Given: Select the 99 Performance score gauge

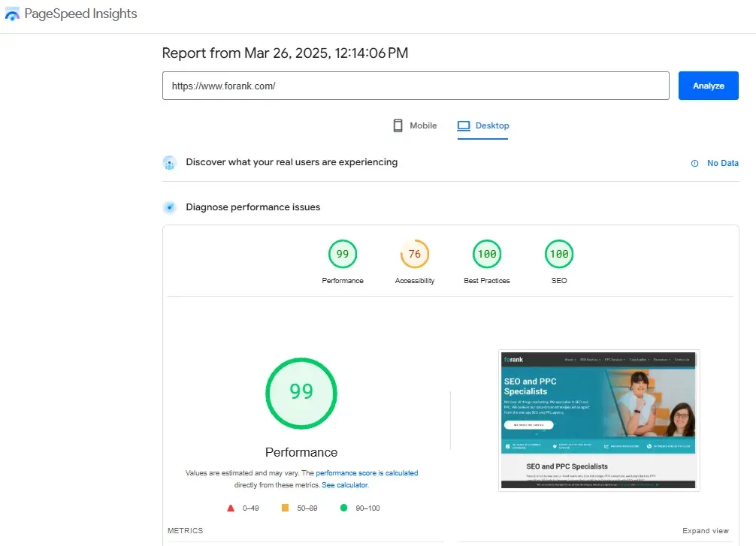Looking at the screenshot, I should pyautogui.click(x=343, y=255).
